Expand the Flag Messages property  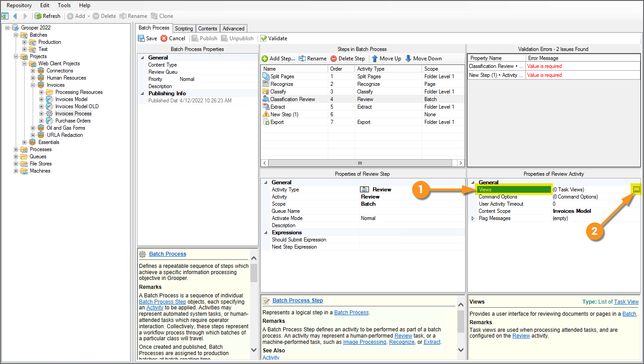473,219
